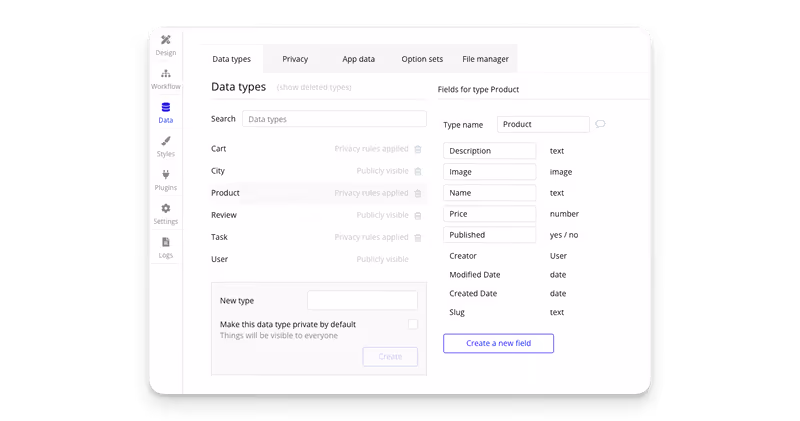Delete the Review data type (trash icon)

click(418, 215)
